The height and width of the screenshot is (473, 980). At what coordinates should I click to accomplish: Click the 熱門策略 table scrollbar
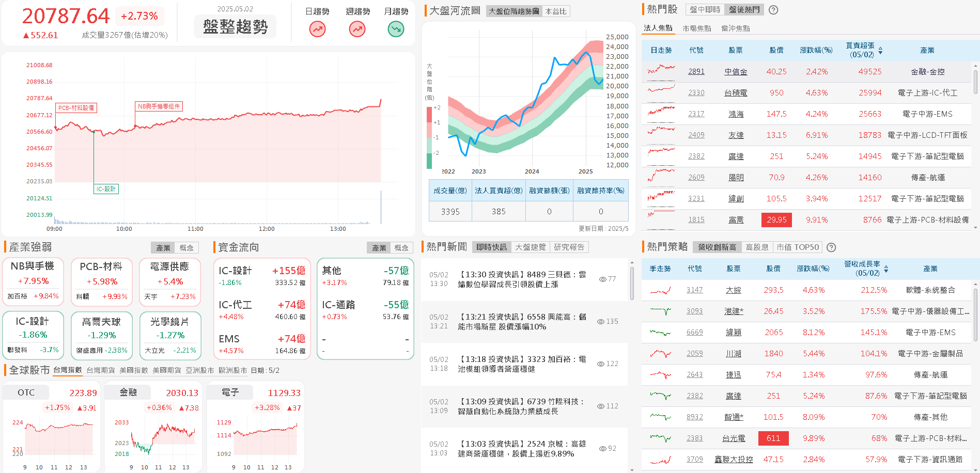point(975,315)
